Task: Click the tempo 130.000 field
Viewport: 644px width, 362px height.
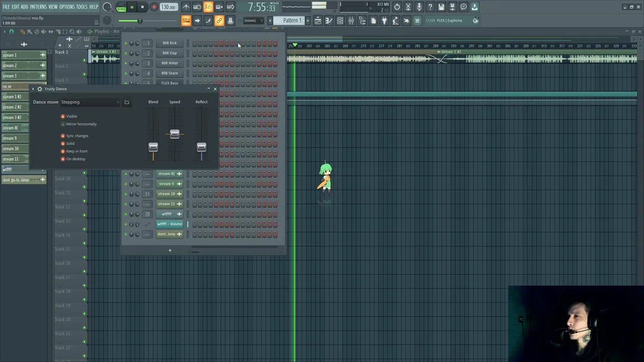Action: [169, 7]
